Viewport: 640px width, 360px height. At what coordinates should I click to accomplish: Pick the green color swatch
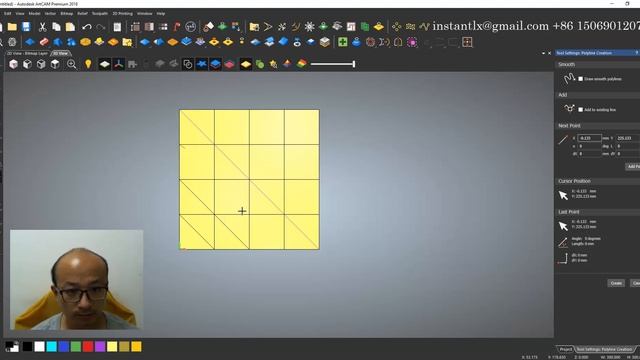tap(76, 347)
